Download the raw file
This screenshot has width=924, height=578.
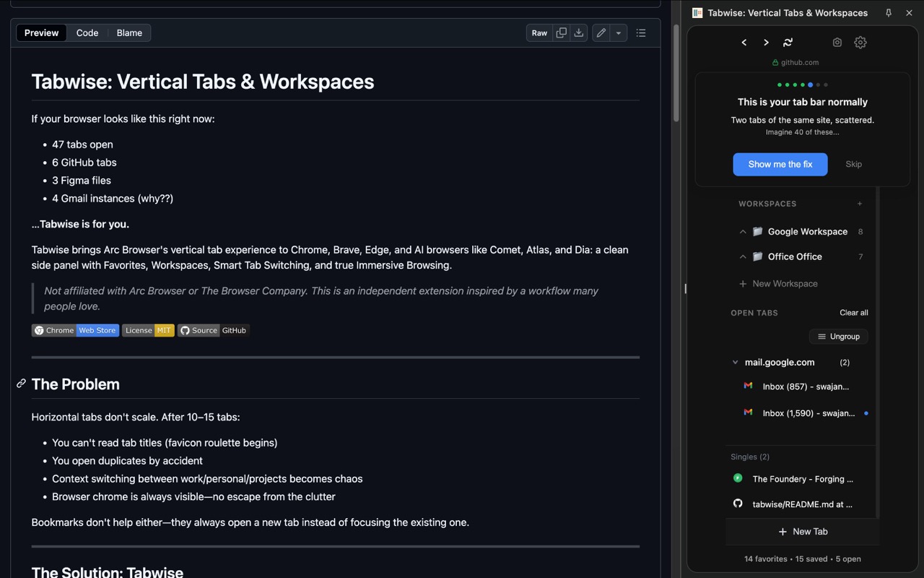point(578,33)
